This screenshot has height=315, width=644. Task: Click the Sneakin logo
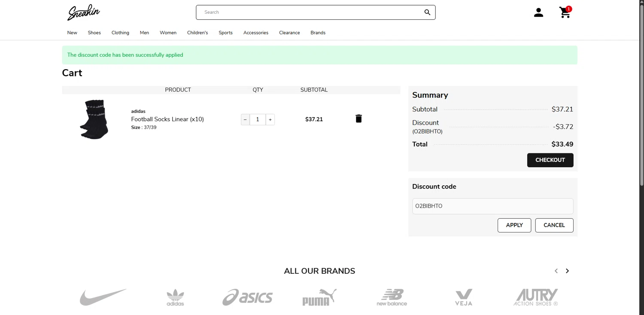pos(84,12)
